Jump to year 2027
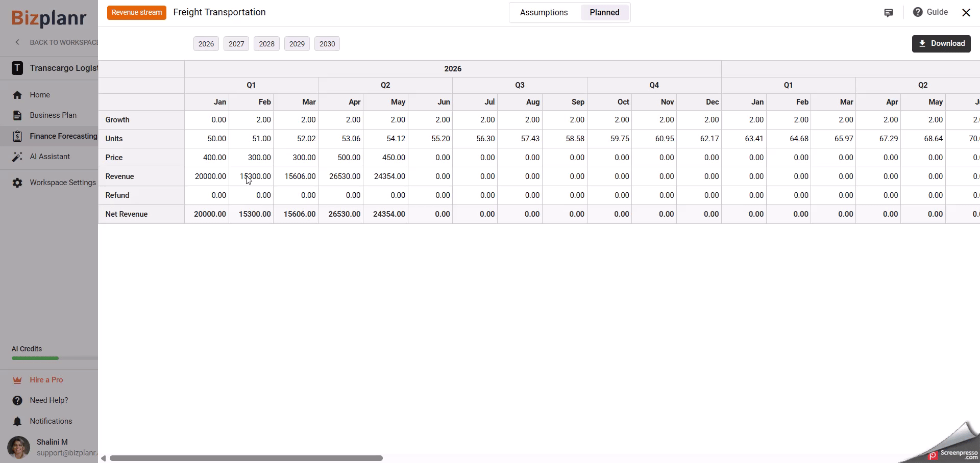 pos(236,44)
